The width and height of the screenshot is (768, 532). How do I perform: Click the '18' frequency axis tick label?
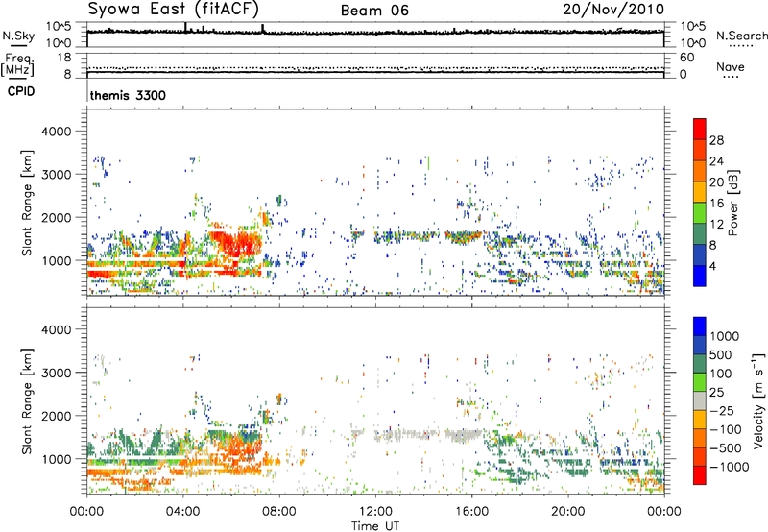(64, 58)
